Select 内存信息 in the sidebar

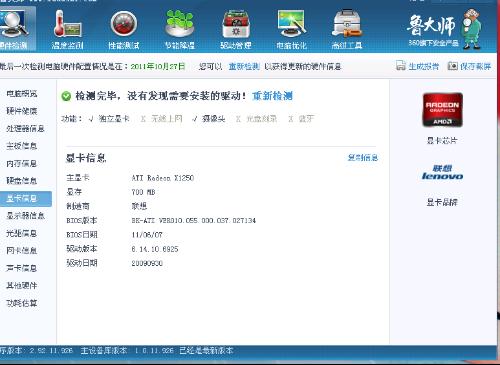coord(22,163)
